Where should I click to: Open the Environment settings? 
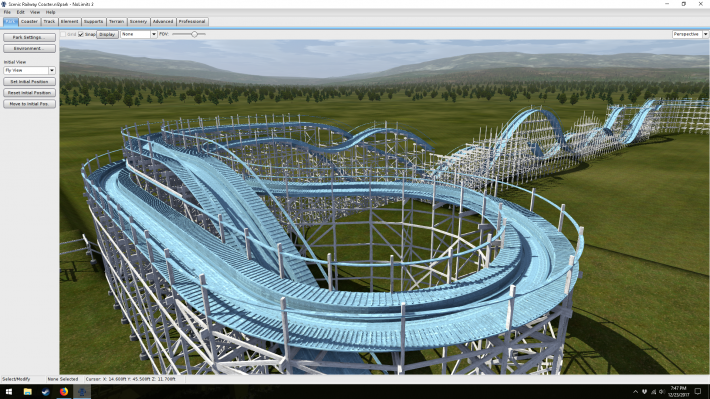[29, 48]
